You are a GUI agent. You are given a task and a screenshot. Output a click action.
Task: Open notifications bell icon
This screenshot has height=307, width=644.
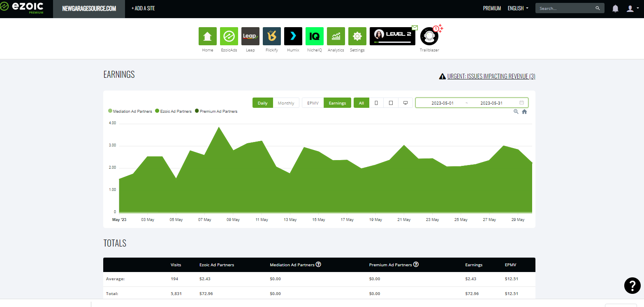click(615, 8)
